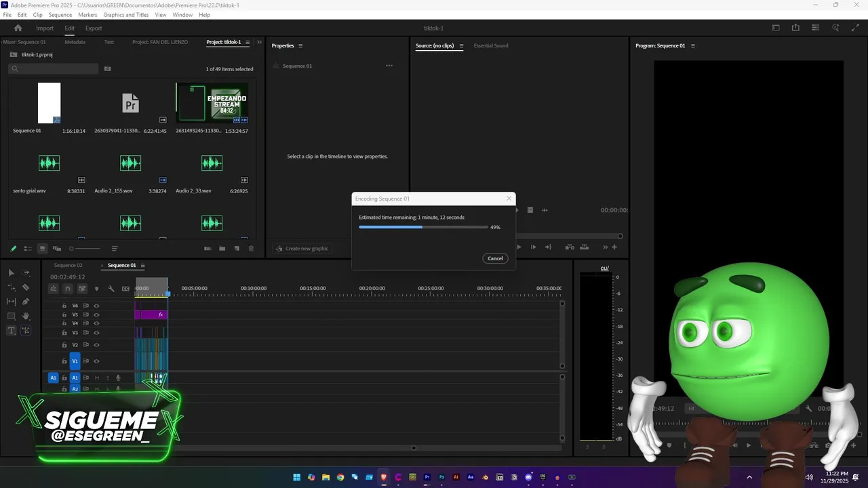
Task: Open Source panel menu
Action: 461,46
